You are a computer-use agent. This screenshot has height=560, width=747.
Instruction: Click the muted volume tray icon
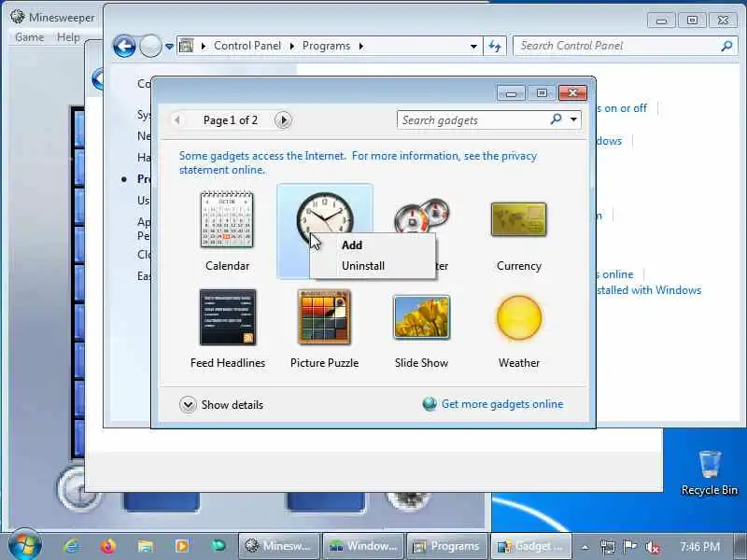pyautogui.click(x=652, y=547)
